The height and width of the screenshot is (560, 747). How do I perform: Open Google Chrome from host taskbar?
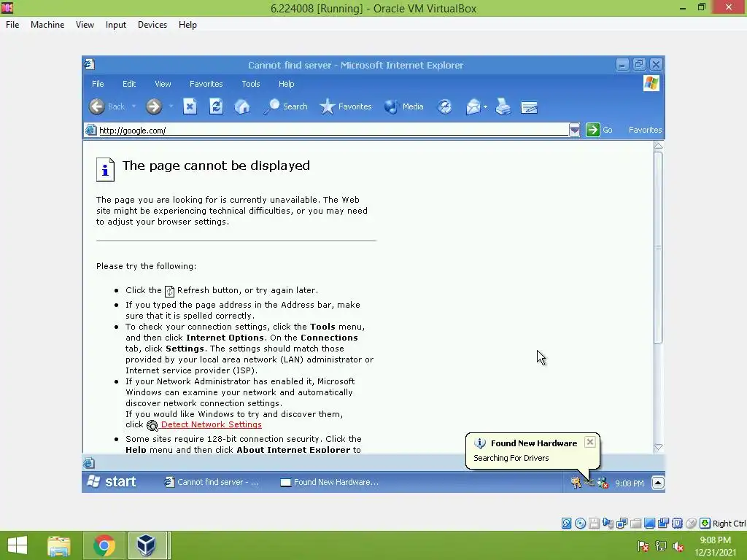104,545
